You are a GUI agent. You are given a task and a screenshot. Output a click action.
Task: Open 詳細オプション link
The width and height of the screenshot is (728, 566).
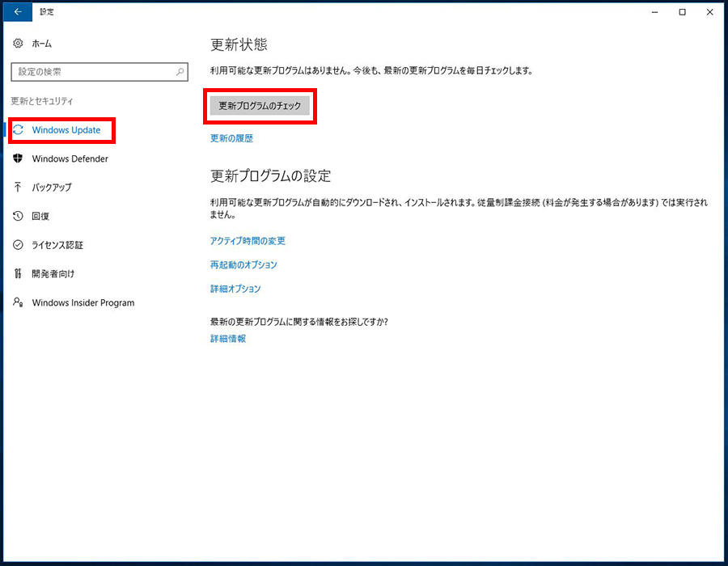tap(235, 289)
